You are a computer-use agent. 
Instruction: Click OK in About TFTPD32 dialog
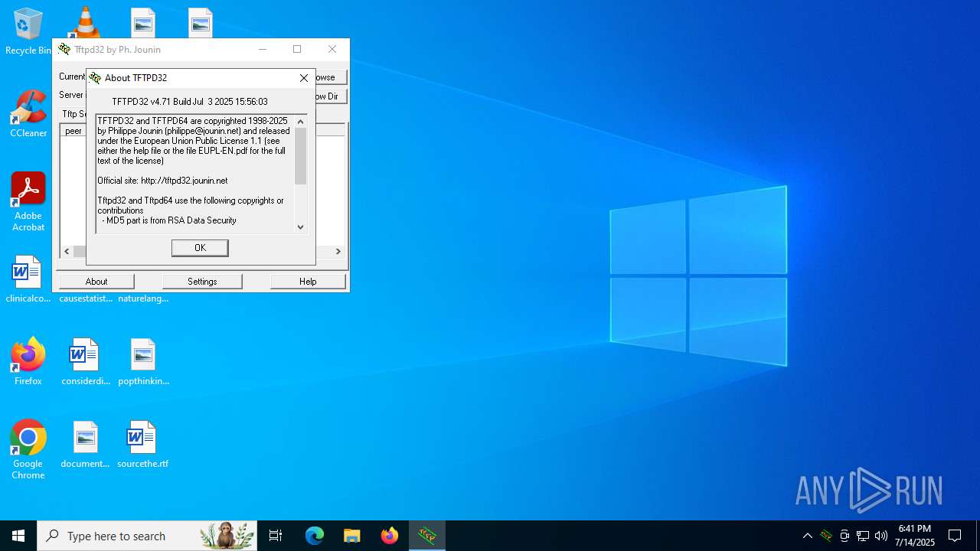(x=200, y=248)
